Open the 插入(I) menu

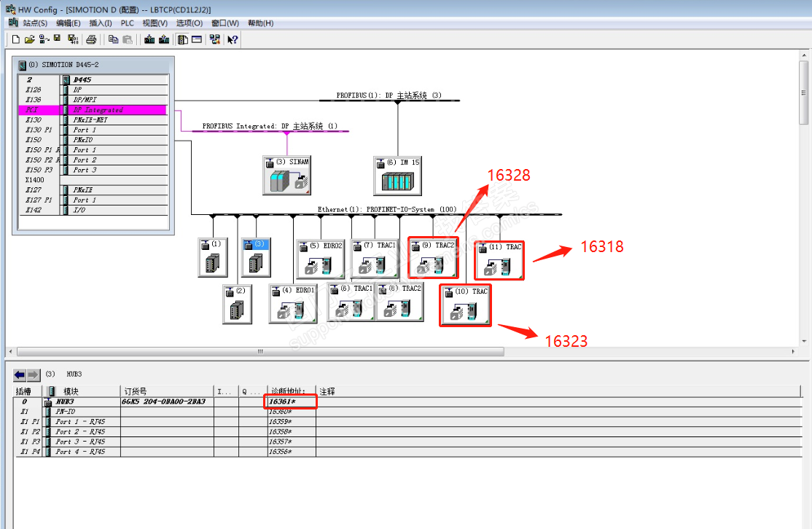pyautogui.click(x=101, y=23)
